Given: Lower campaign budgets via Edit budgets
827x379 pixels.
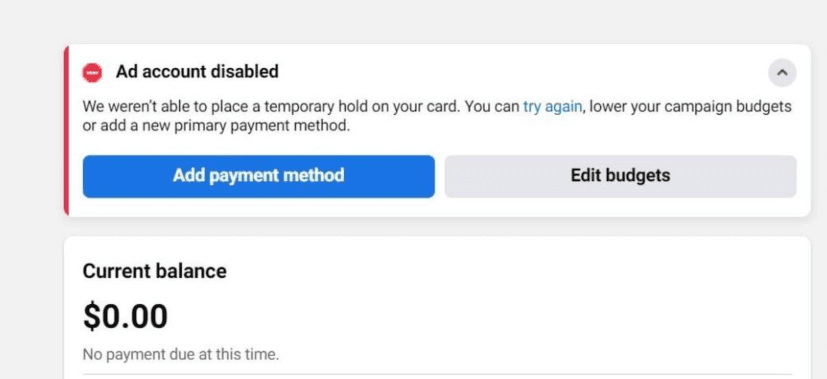Looking at the screenshot, I should [x=620, y=176].
